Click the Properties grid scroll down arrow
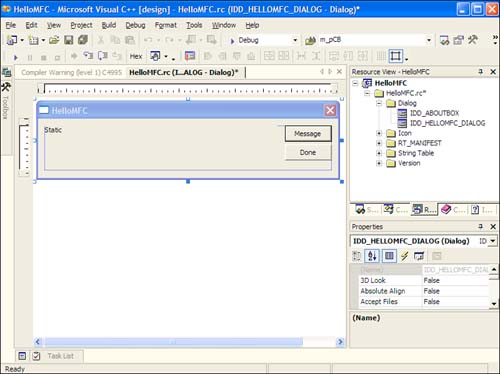The height and width of the screenshot is (374, 500). click(x=494, y=304)
